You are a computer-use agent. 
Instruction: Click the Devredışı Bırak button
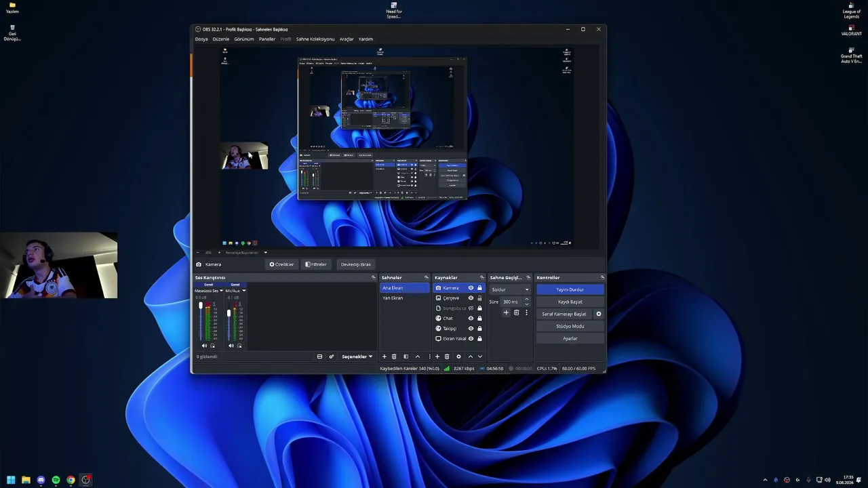click(356, 264)
